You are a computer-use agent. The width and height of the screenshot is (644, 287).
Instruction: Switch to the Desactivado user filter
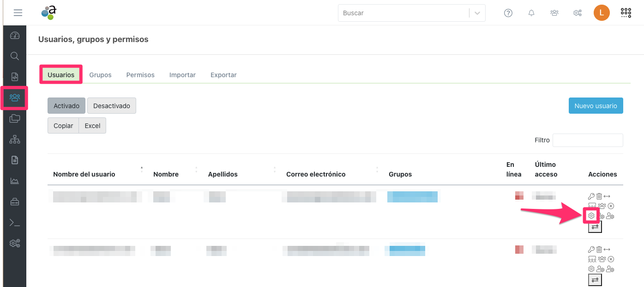click(x=112, y=106)
